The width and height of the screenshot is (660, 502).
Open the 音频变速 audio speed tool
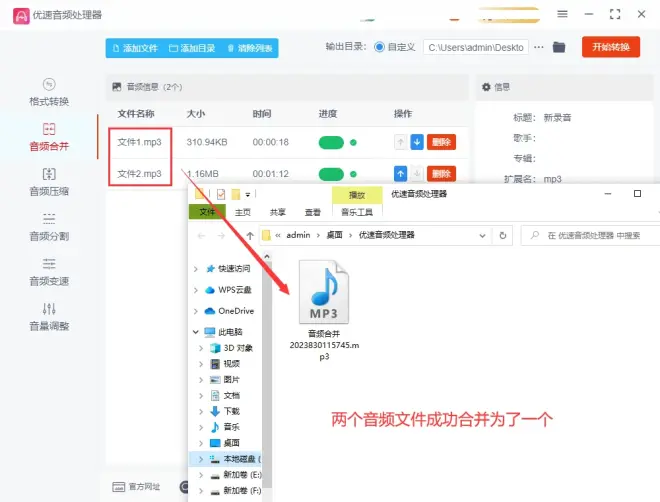coord(49,272)
